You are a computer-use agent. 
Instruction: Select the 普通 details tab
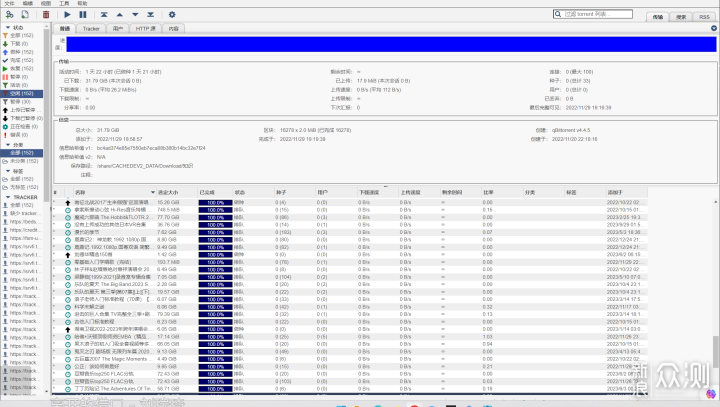coord(65,28)
